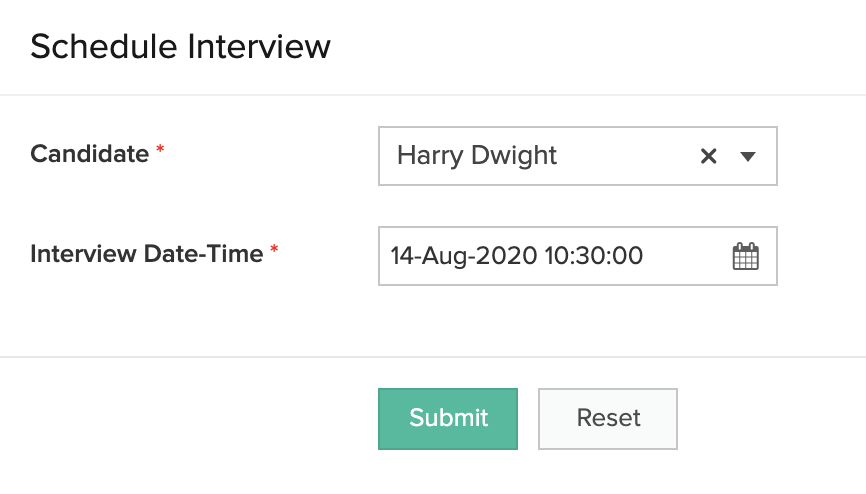The image size is (866, 494).
Task: Open the Candidate combo box
Action: point(540,156)
